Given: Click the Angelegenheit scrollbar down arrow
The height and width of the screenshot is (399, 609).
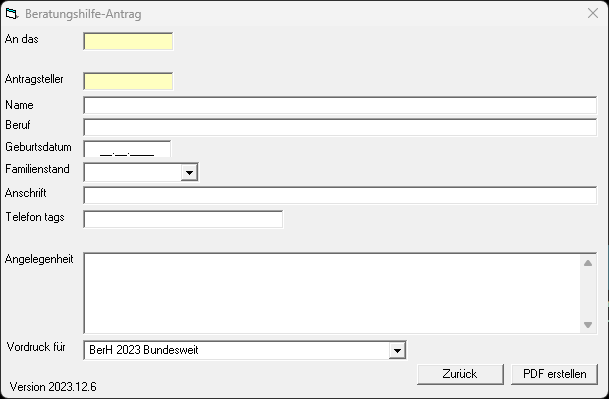Looking at the screenshot, I should [588, 324].
